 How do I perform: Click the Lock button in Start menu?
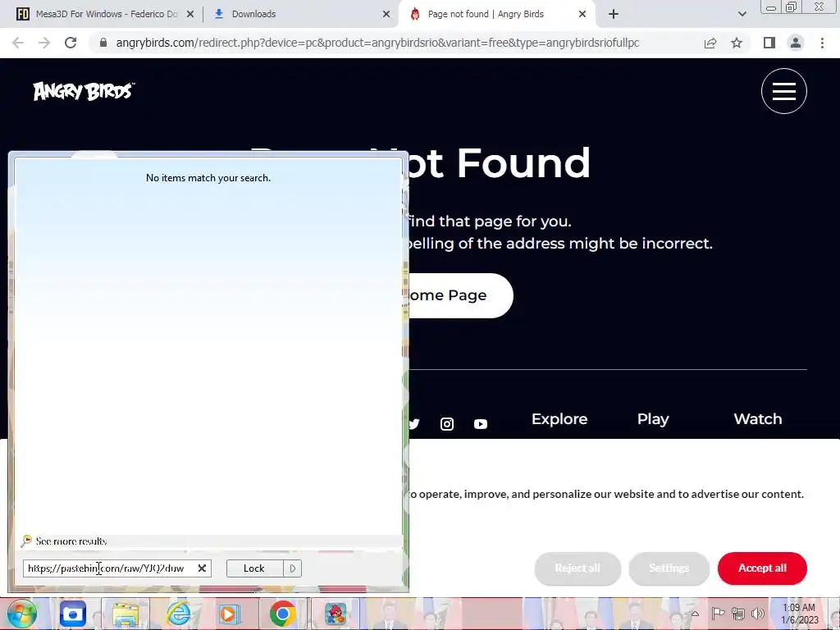(254, 568)
